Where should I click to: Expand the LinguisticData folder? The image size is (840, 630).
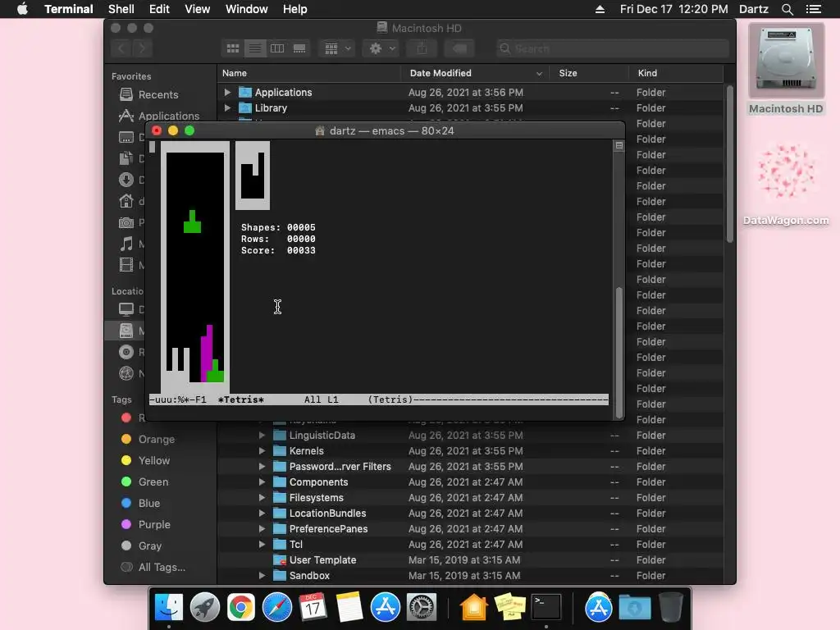262,435
